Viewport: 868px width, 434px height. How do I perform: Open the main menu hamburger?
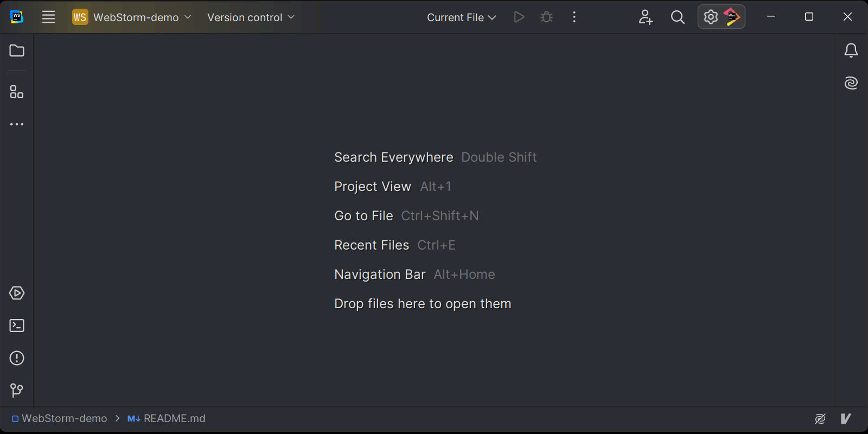tap(48, 17)
